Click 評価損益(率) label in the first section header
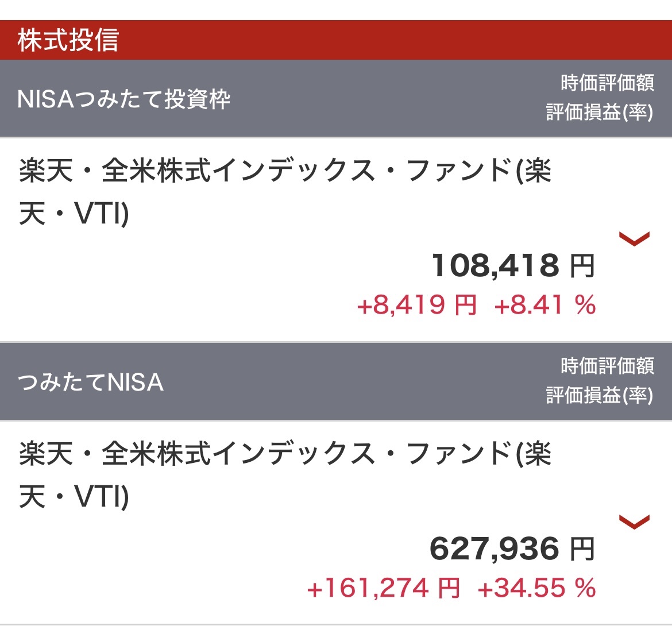The height and width of the screenshot is (626, 672). (x=599, y=113)
